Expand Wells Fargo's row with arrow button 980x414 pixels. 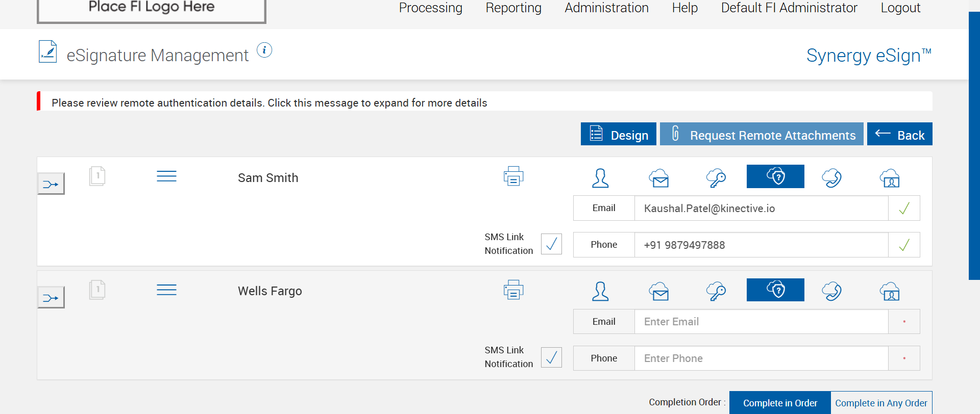[x=51, y=298]
